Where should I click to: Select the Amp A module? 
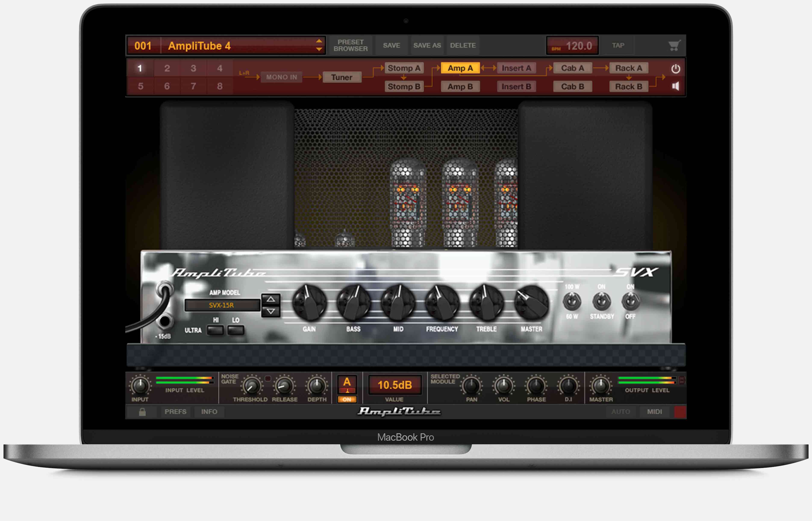[460, 68]
